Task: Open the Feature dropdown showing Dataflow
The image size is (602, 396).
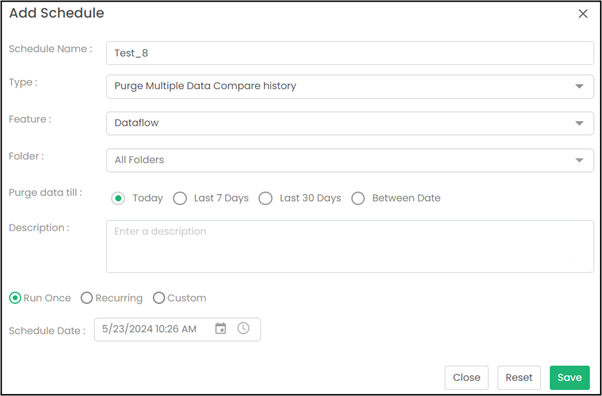Action: pos(350,123)
